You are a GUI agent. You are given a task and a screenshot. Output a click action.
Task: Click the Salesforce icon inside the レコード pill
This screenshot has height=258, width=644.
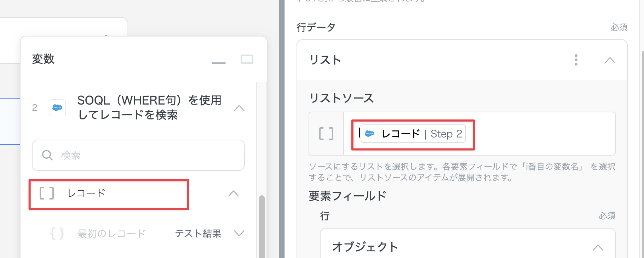(x=369, y=134)
